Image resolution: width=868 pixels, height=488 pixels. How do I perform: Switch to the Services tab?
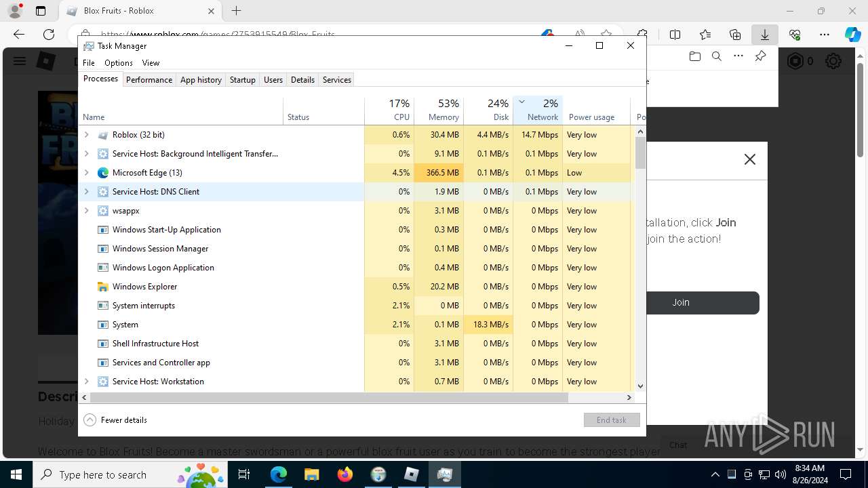click(x=337, y=79)
